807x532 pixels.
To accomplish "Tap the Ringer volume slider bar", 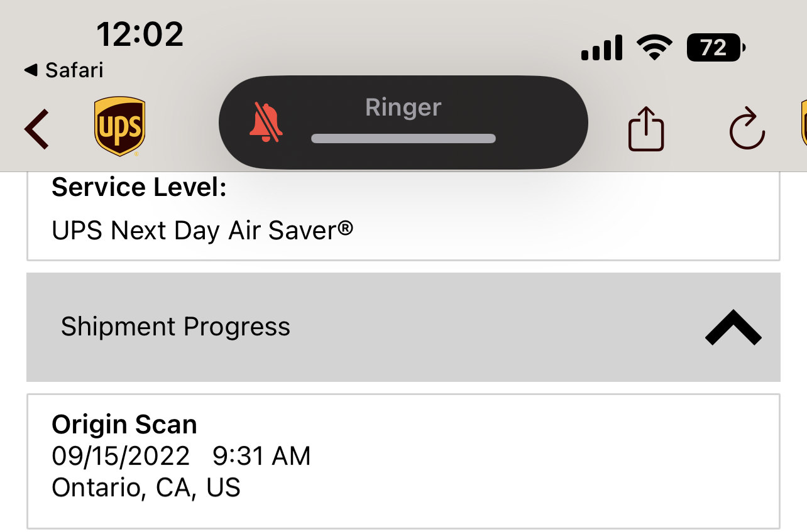I will pos(403,138).
